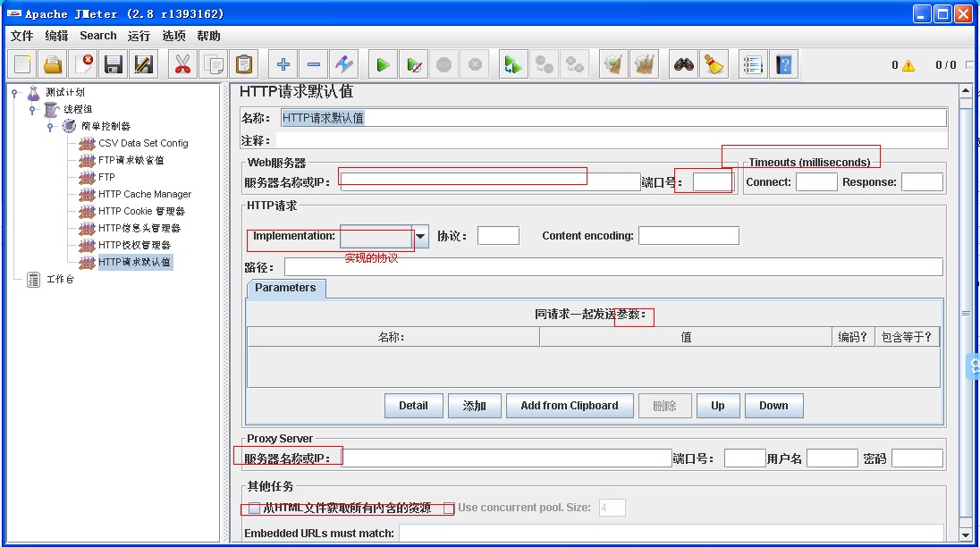Start the test with the green play icon
Image resolution: width=980 pixels, height=547 pixels.
(x=383, y=64)
